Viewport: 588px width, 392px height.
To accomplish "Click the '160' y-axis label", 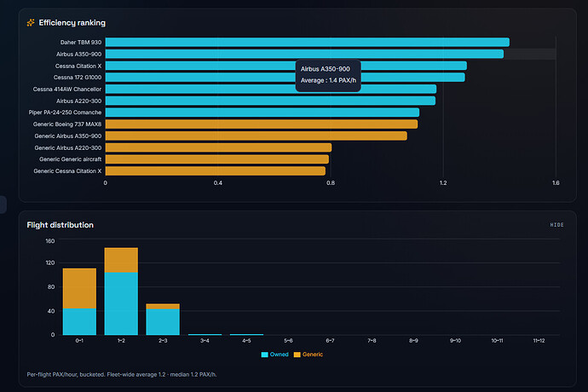I will pyautogui.click(x=50, y=241).
